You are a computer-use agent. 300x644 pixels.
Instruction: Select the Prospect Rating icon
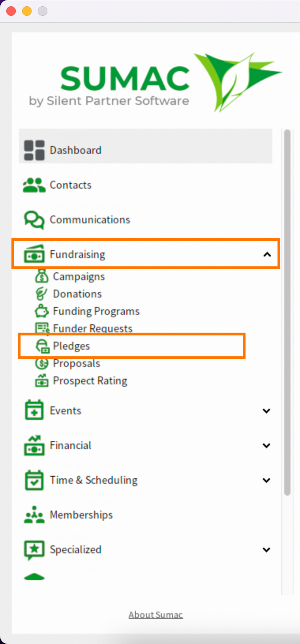tap(41, 380)
